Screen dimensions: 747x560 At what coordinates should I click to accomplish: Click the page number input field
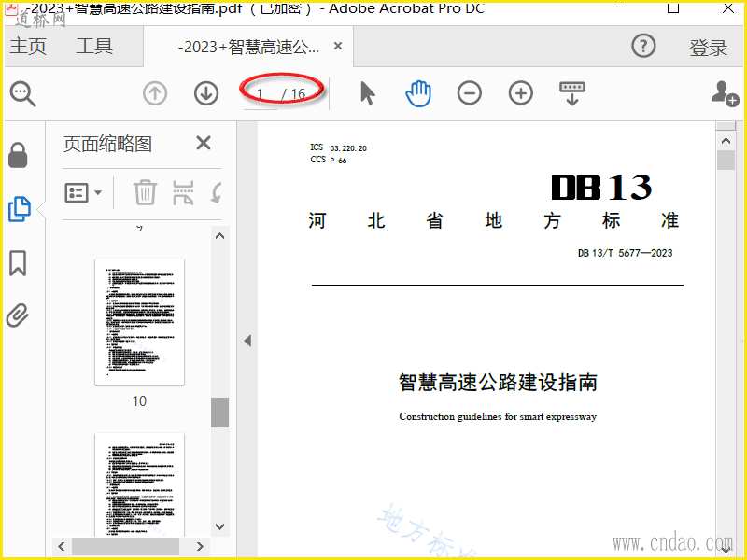[261, 94]
